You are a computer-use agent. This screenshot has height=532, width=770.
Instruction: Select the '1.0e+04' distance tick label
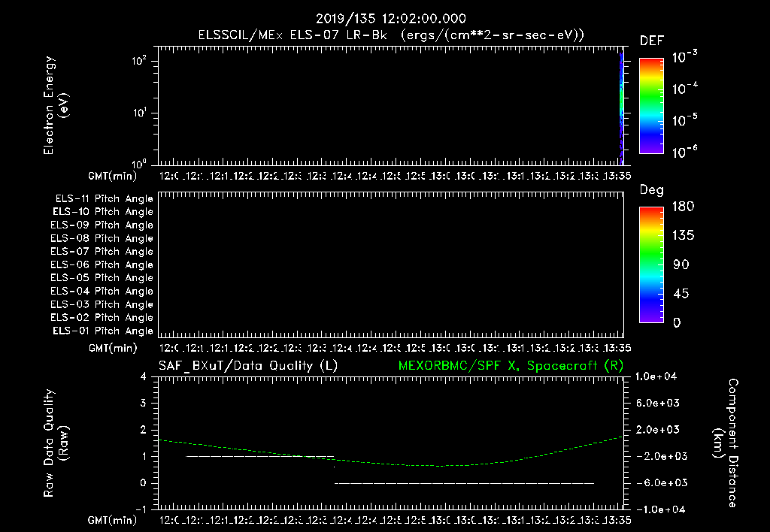pyautogui.click(x=656, y=376)
